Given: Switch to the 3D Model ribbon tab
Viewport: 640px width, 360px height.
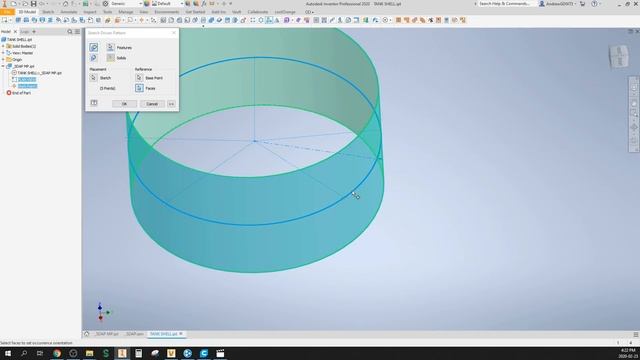Looking at the screenshot, I should (x=27, y=12).
